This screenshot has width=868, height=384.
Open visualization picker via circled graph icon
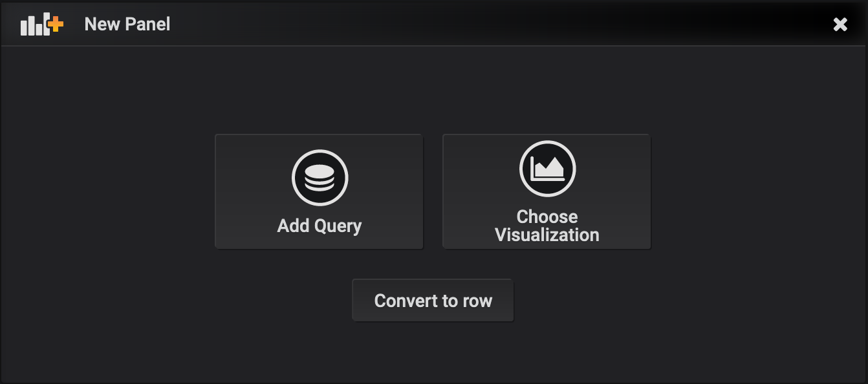[547, 169]
